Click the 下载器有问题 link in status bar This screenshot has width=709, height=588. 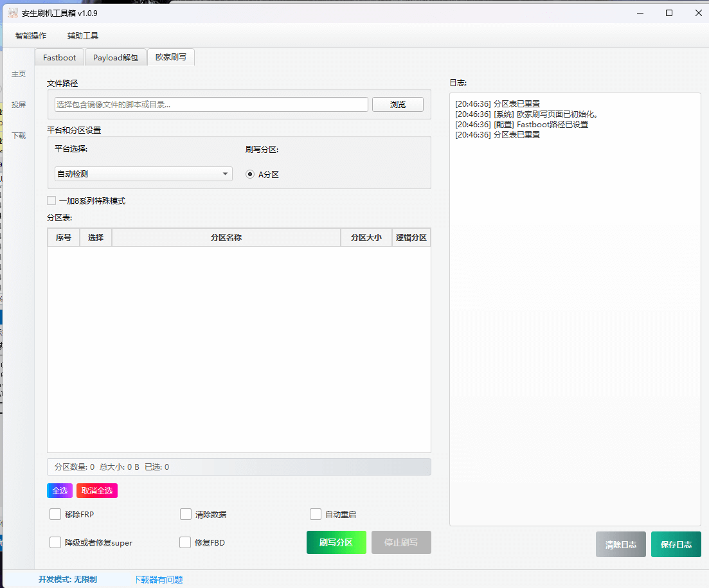point(159,579)
